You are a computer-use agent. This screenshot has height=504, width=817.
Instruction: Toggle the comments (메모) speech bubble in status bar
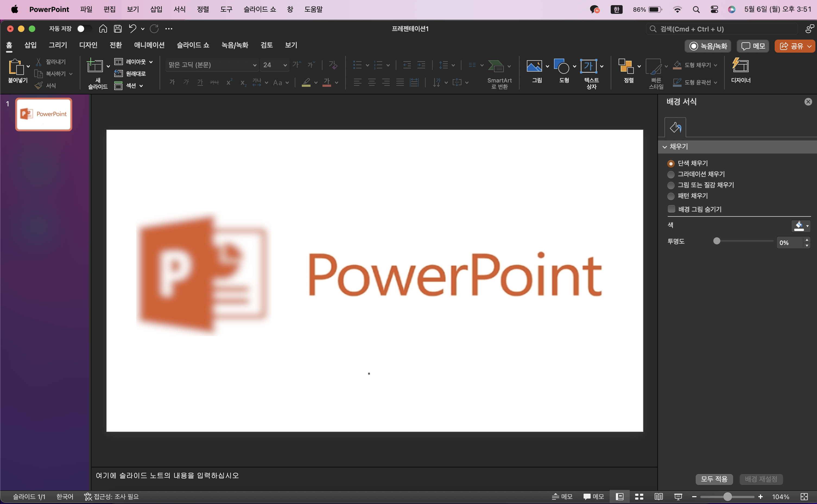pos(594,497)
